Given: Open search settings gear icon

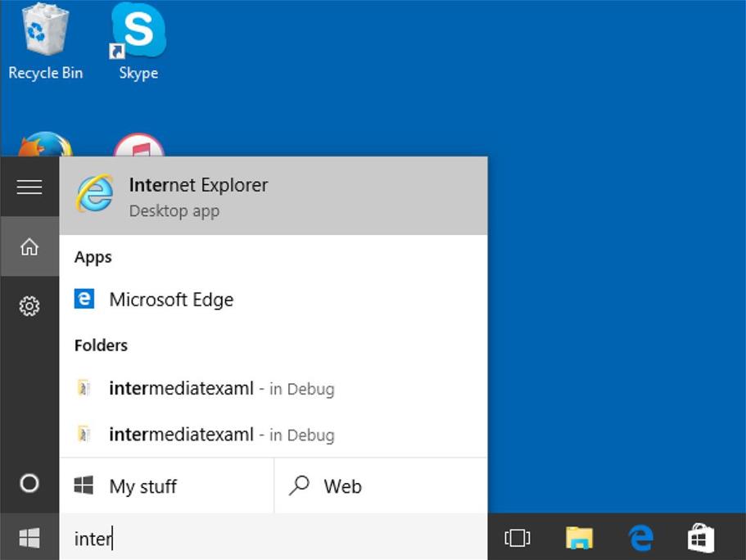Looking at the screenshot, I should [x=29, y=306].
